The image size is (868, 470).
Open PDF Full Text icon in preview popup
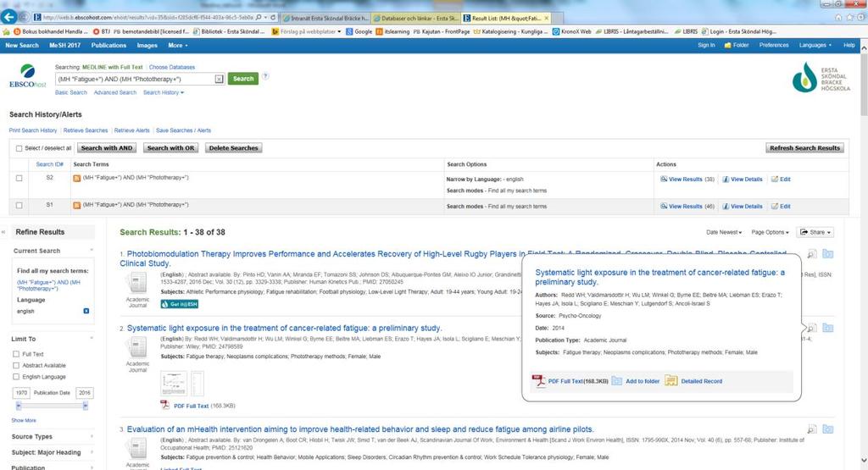tap(538, 380)
